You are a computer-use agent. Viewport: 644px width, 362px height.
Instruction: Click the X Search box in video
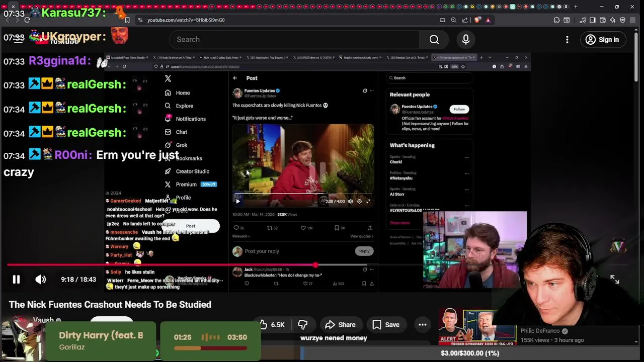pyautogui.click(x=429, y=78)
